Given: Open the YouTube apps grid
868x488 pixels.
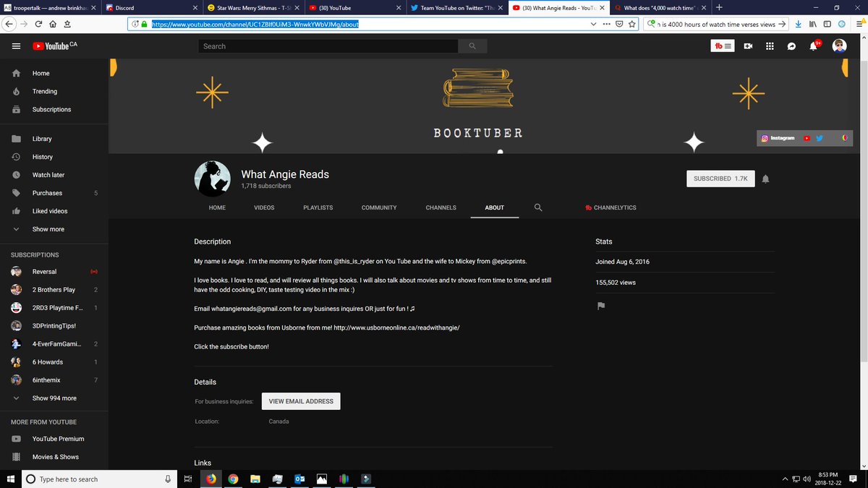Looking at the screenshot, I should click(x=770, y=46).
